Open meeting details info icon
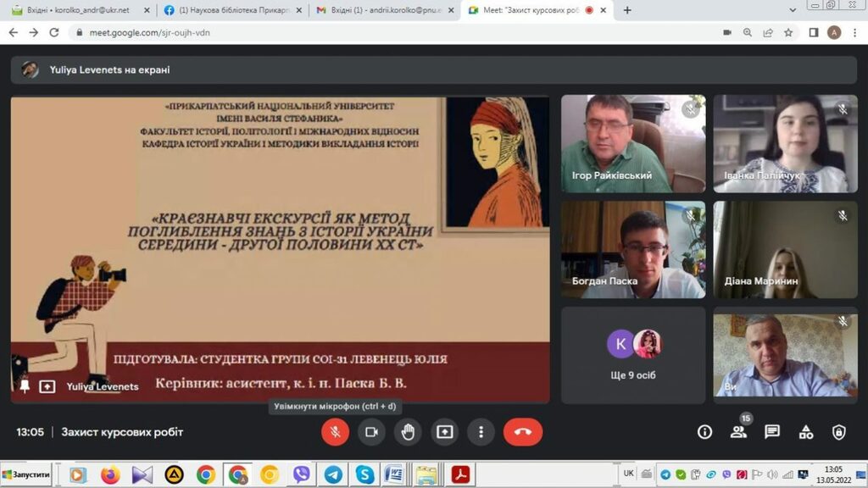Screen dimensions: 868x488 (x=704, y=432)
